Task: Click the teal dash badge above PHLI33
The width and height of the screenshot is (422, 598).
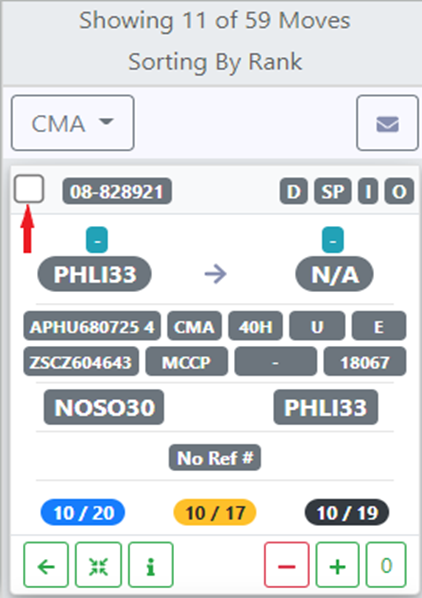Action: coord(97,240)
